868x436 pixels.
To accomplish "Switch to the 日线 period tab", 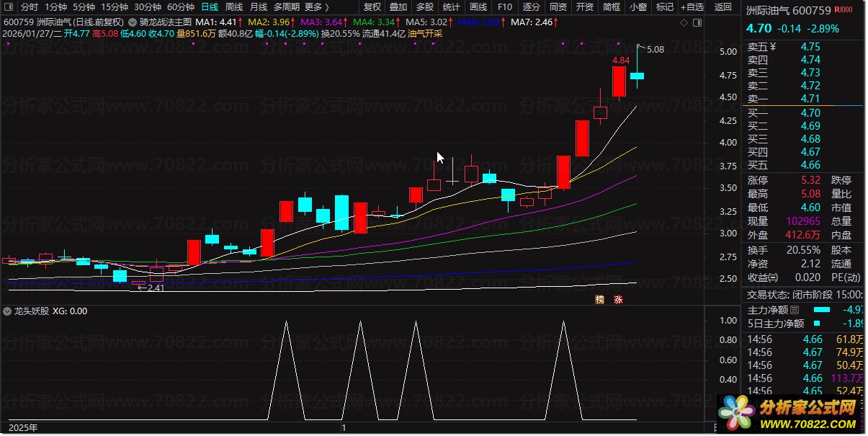I will click(x=210, y=7).
